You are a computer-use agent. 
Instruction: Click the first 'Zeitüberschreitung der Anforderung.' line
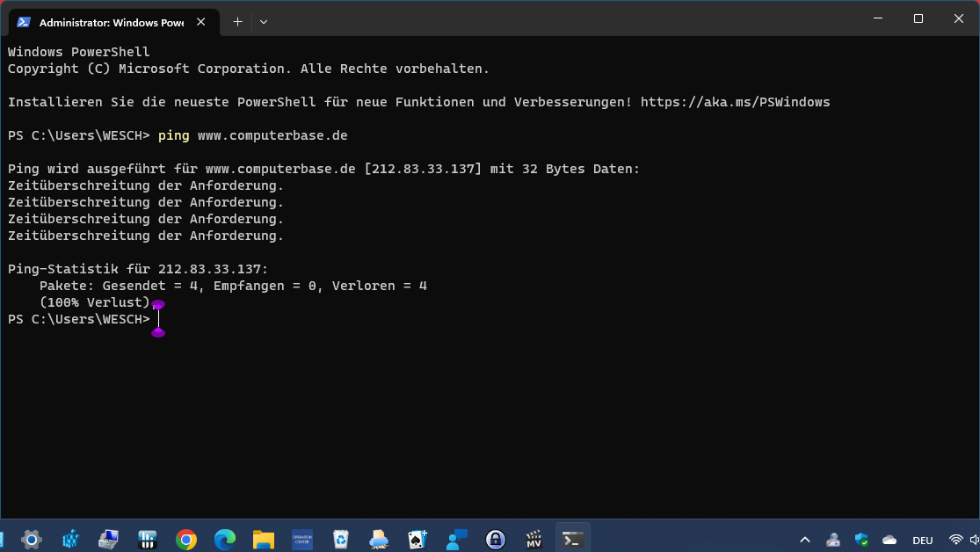(x=146, y=185)
